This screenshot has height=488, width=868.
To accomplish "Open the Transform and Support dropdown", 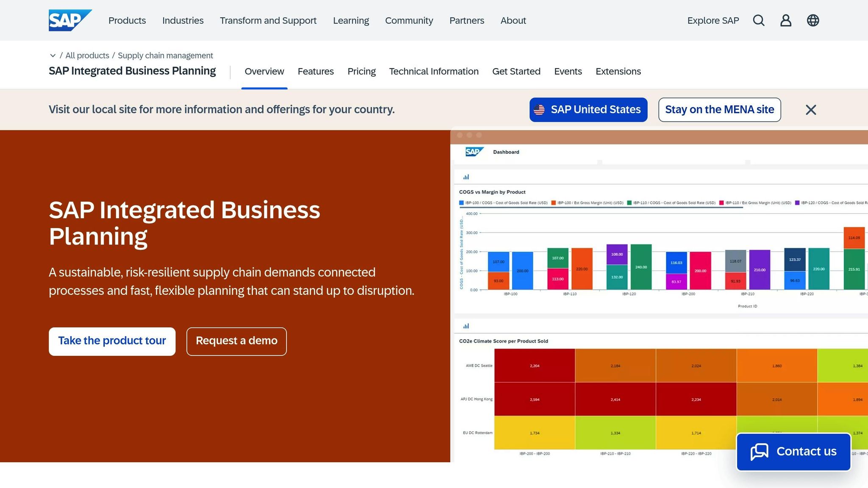I will click(268, 20).
